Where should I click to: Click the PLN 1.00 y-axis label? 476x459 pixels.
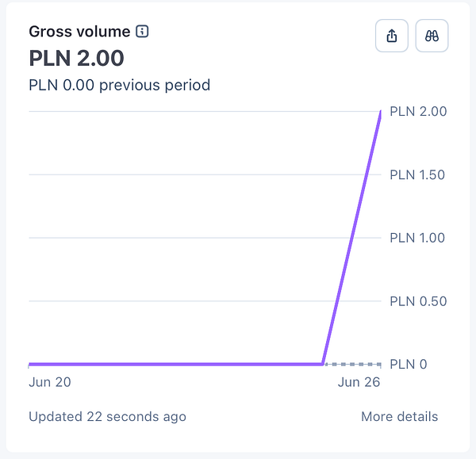click(x=417, y=238)
